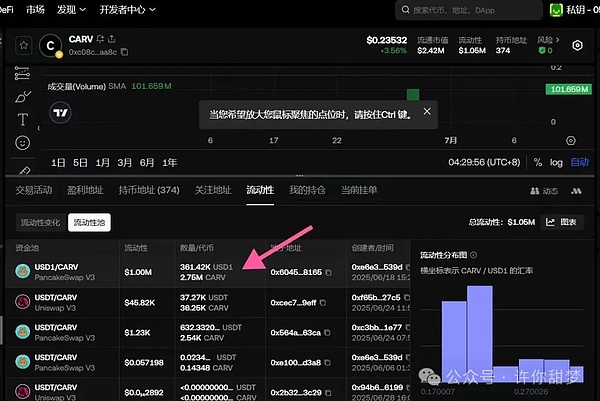Expand the 开发者中心 dropdown menu
The height and width of the screenshot is (401, 600).
click(x=122, y=10)
